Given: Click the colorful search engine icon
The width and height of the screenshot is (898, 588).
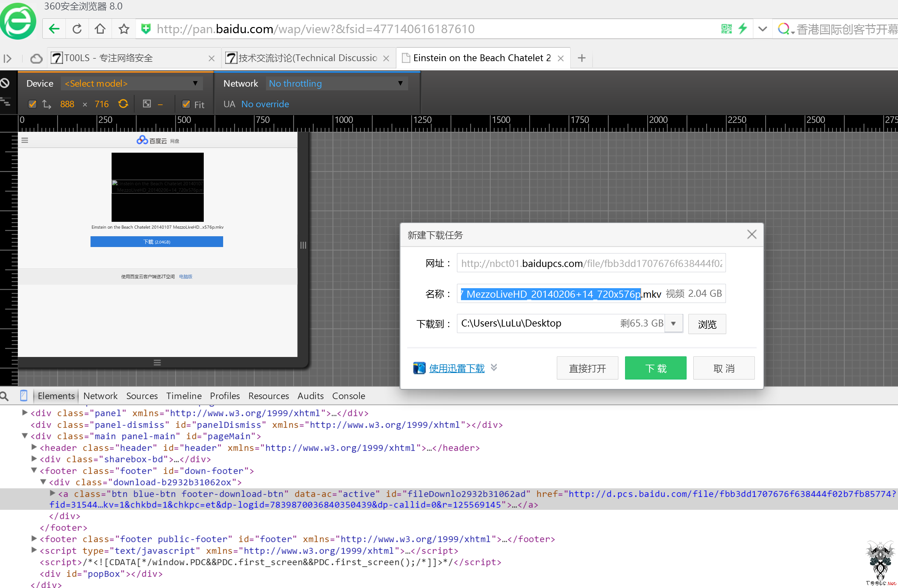Looking at the screenshot, I should point(784,29).
